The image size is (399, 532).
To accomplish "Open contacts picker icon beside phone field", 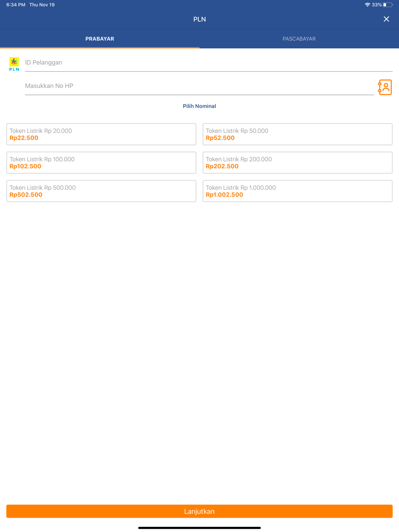I will pos(385,87).
